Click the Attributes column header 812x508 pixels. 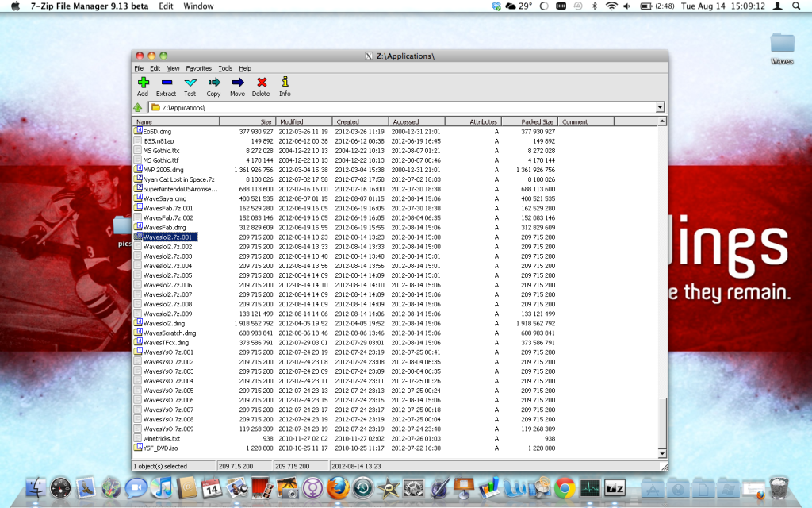click(x=473, y=121)
